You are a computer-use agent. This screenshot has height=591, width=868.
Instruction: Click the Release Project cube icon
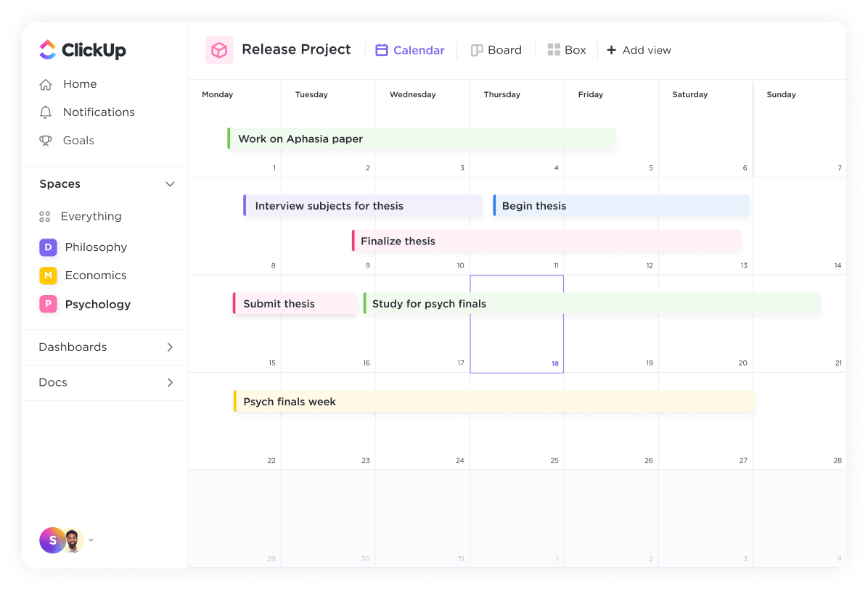(219, 50)
